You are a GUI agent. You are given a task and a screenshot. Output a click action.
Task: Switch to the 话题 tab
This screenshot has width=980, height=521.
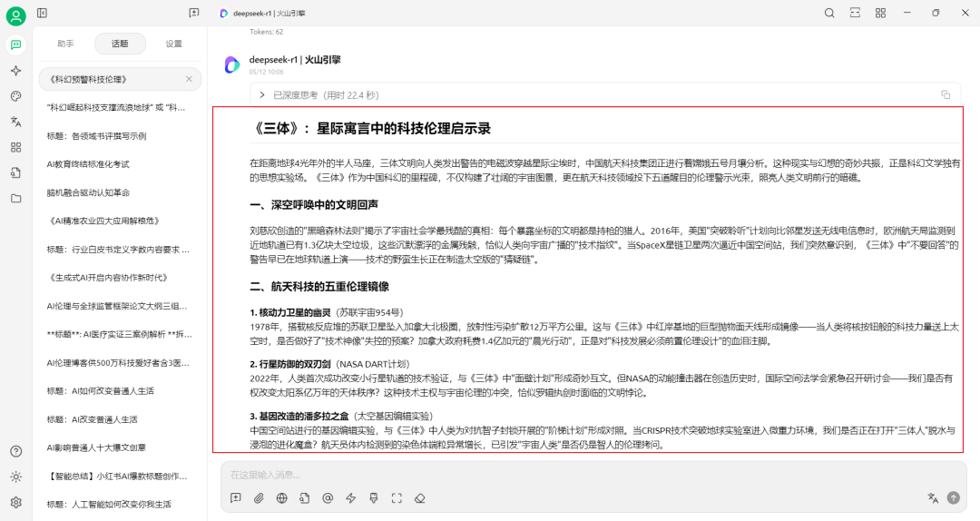coord(120,44)
